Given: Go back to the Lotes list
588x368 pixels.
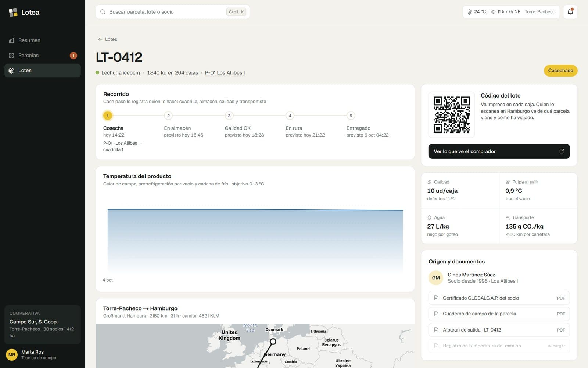Looking at the screenshot, I should coord(107,39).
